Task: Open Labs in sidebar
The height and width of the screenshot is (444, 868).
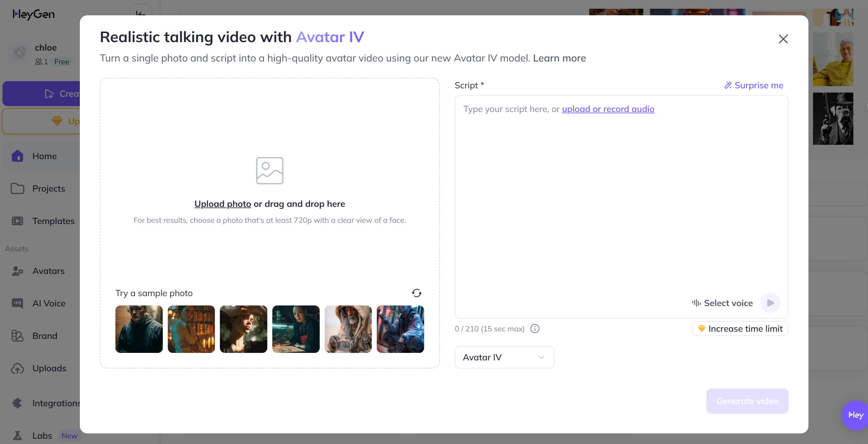Action: (42, 435)
